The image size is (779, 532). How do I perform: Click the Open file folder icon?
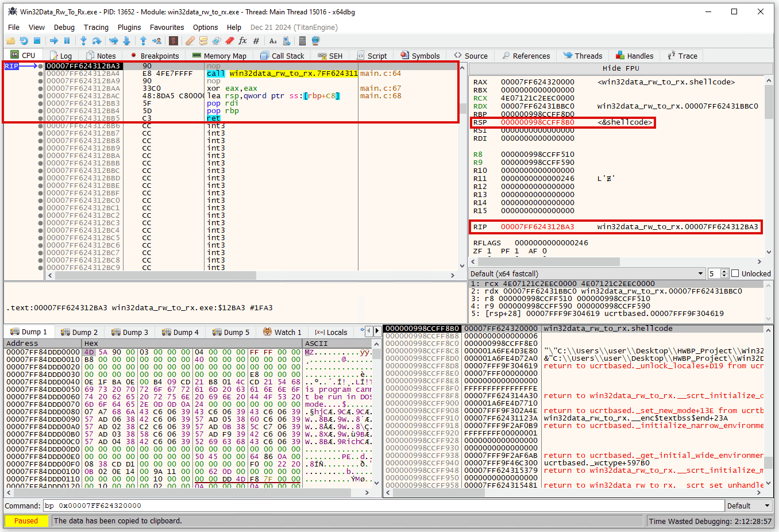click(x=10, y=41)
